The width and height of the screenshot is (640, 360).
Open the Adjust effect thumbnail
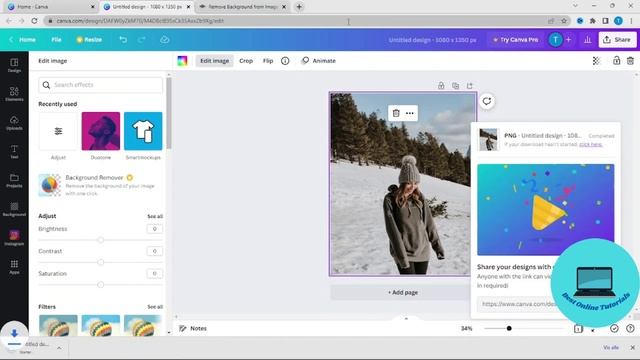click(58, 131)
